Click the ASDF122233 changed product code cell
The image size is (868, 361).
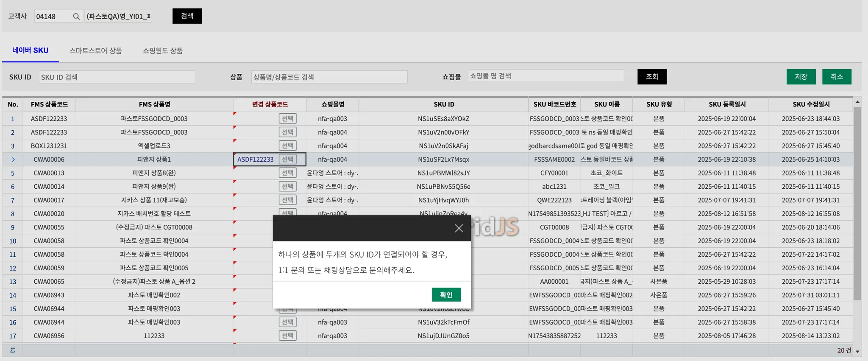(256, 160)
